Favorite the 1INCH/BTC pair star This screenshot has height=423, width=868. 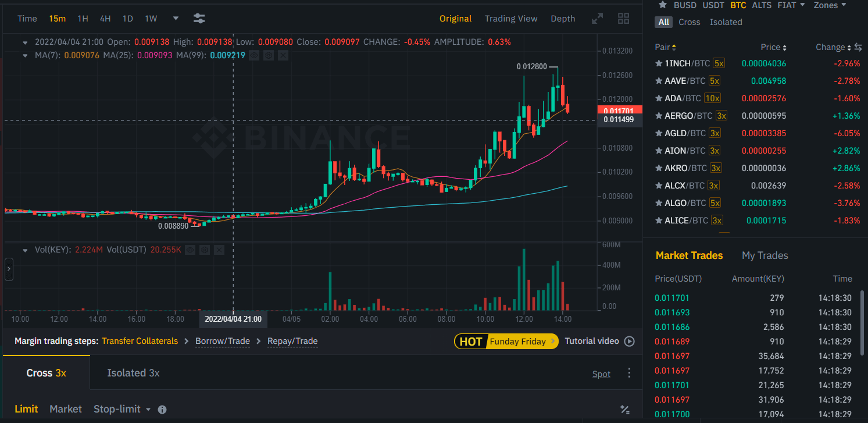(659, 63)
